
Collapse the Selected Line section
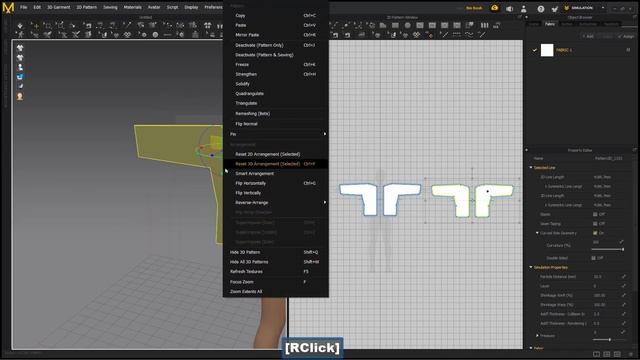coord(531,168)
